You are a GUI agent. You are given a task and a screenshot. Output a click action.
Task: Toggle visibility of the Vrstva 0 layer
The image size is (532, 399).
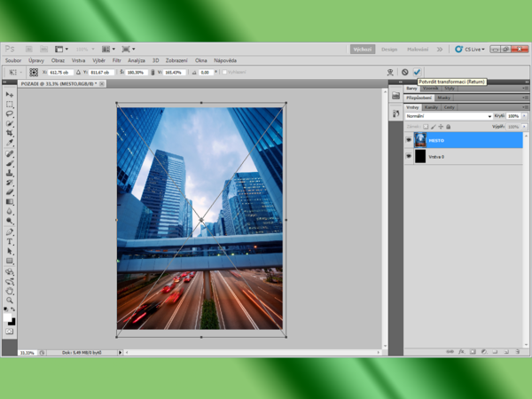coord(409,156)
